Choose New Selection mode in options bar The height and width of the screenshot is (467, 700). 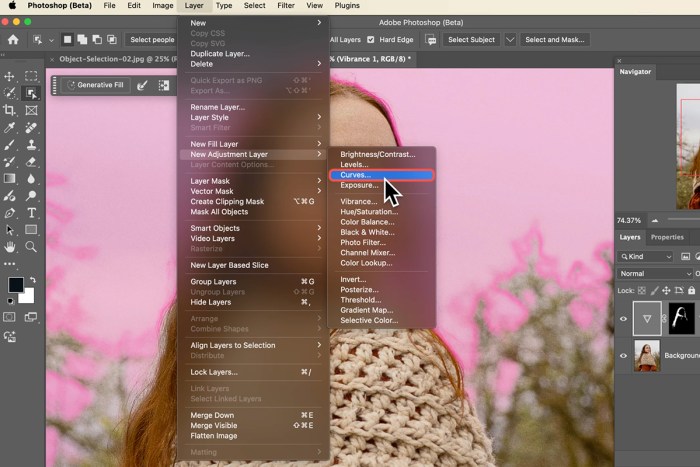coord(67,40)
